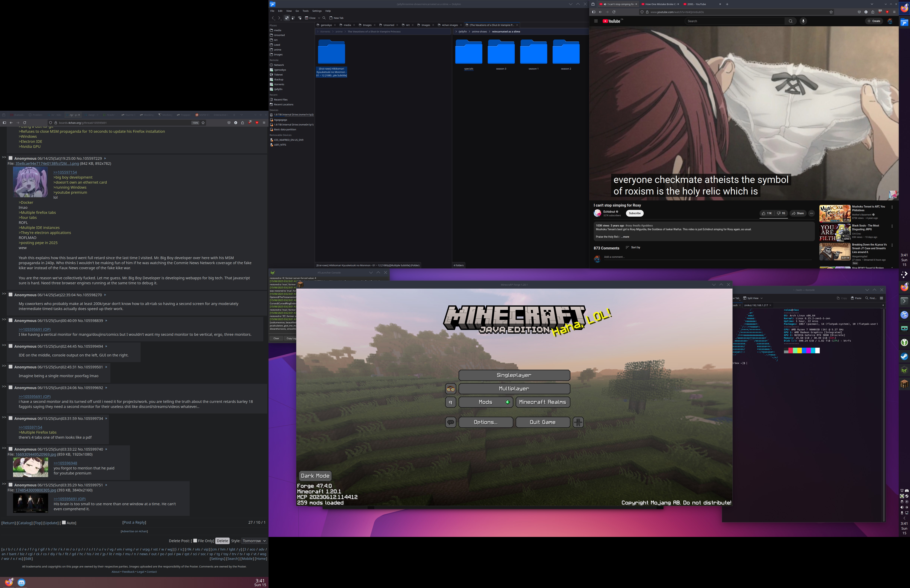Screen dimensions: 910x588
Task: Click Paste in Konsole toolbar
Action: click(856, 298)
